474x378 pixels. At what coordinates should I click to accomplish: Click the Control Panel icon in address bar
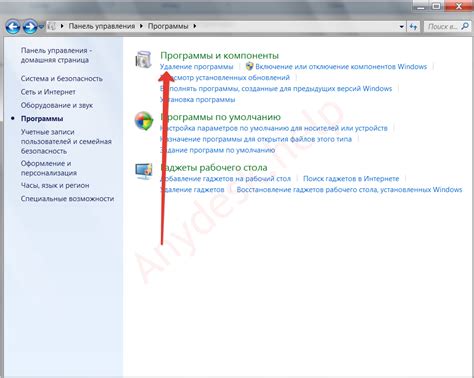(52, 26)
